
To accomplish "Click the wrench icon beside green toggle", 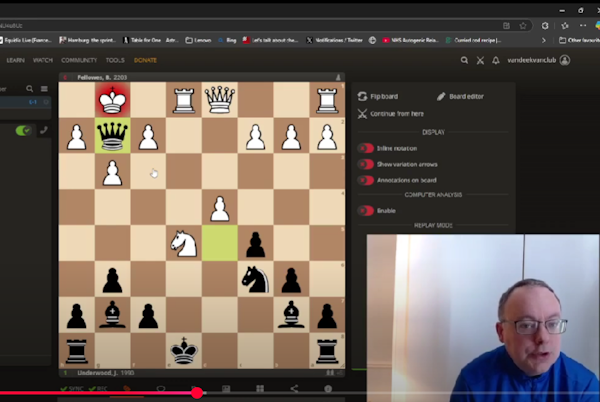I will pyautogui.click(x=44, y=130).
